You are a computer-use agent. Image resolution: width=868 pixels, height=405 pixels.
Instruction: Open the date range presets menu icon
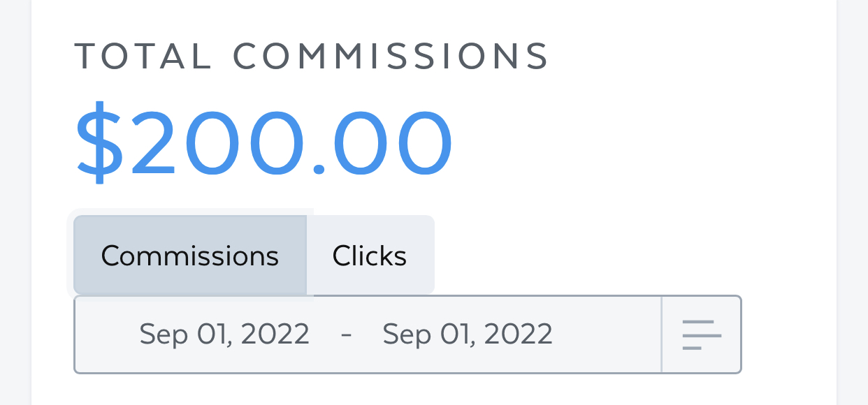pyautogui.click(x=701, y=334)
